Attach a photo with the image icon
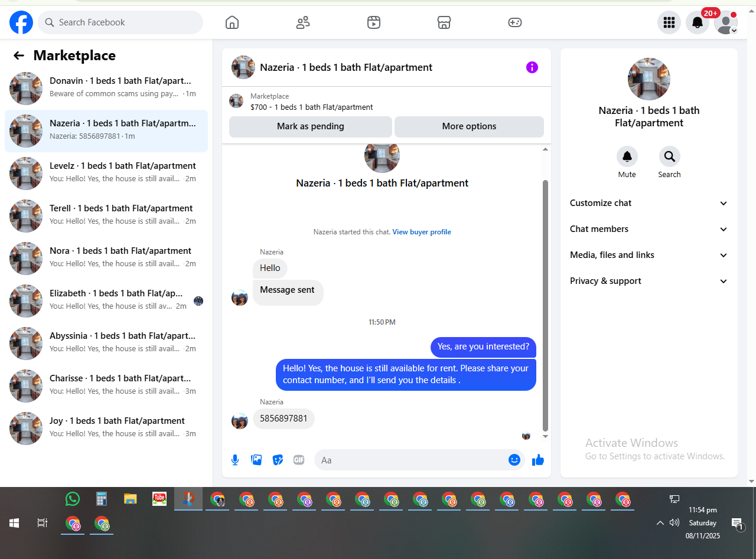The image size is (756, 559). click(x=256, y=460)
